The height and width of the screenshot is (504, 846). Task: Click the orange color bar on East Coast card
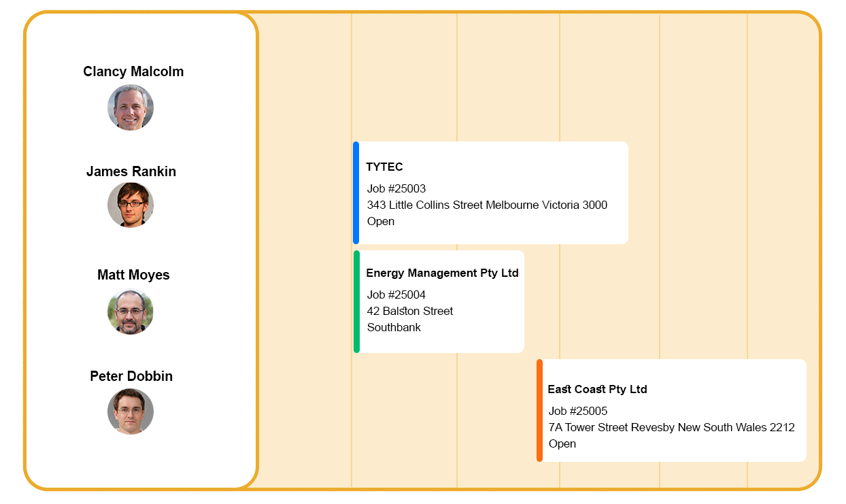click(x=539, y=410)
